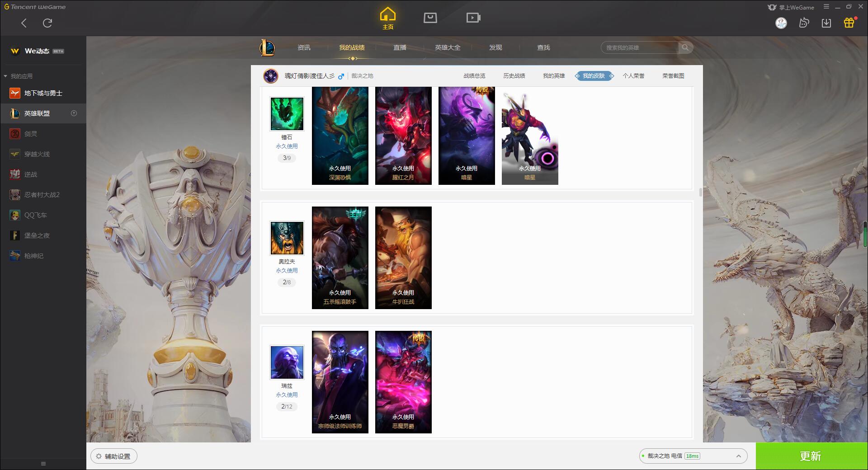Select 枪神纪 in the sidebar
Screen dimensions: 868x470
43,256
